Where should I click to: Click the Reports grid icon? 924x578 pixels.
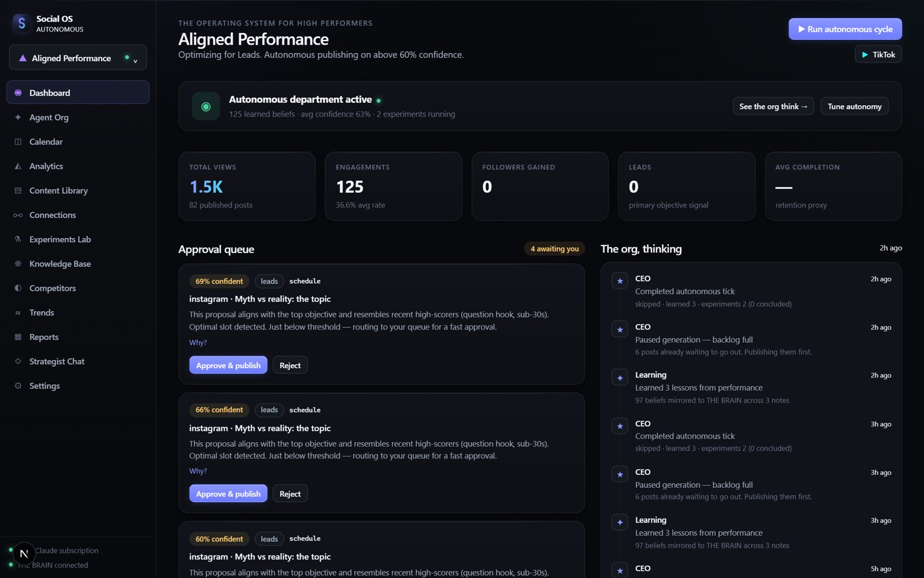click(18, 337)
